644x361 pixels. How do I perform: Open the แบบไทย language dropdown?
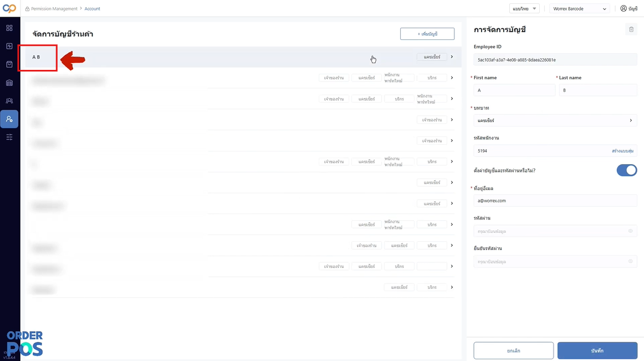(524, 9)
